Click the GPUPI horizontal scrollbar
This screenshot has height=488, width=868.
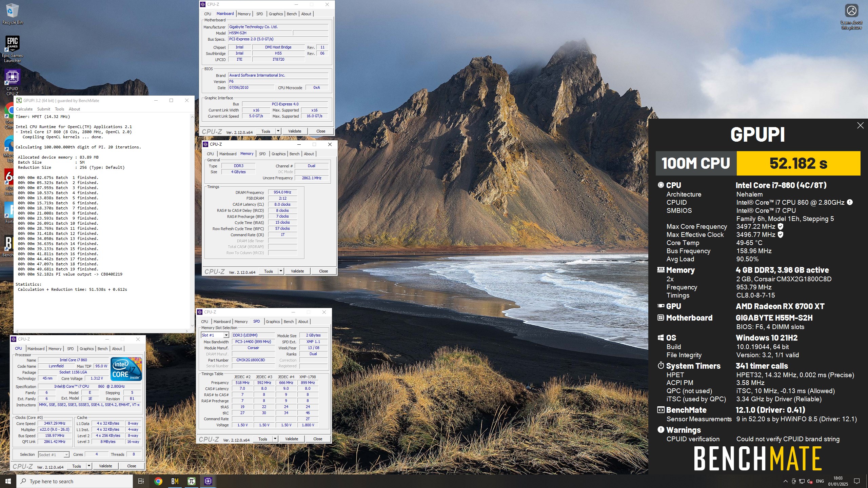pyautogui.click(x=102, y=331)
